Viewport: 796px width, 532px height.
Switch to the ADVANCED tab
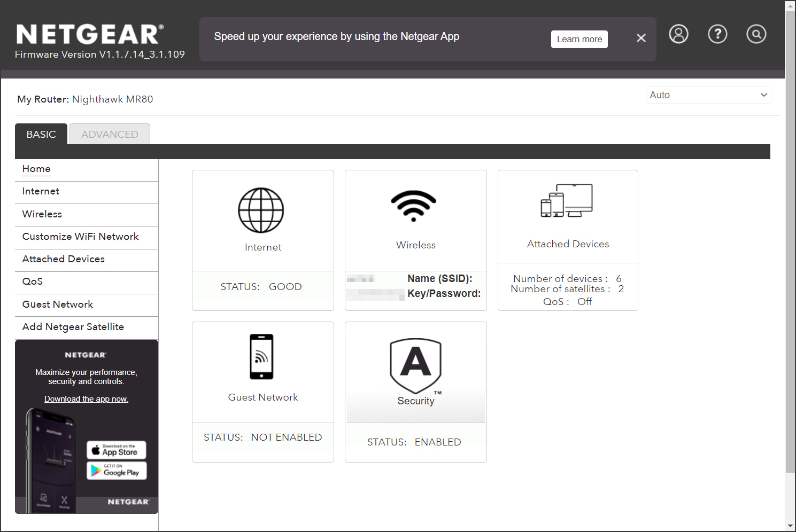click(x=110, y=135)
